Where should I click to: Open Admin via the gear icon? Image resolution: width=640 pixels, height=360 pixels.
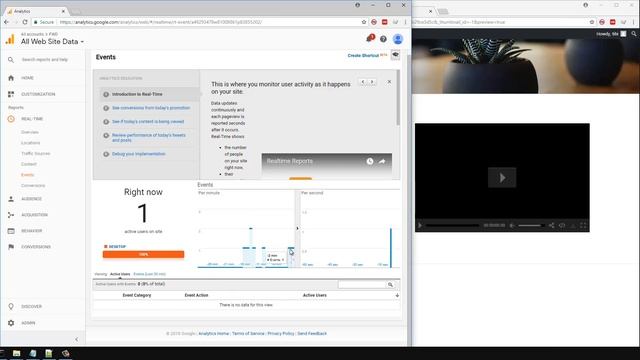click(x=11, y=323)
